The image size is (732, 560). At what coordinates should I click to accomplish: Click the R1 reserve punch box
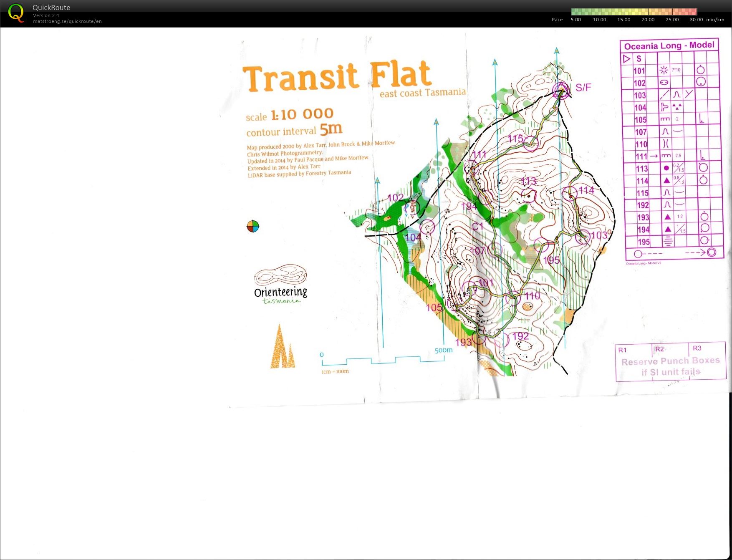[633, 351]
